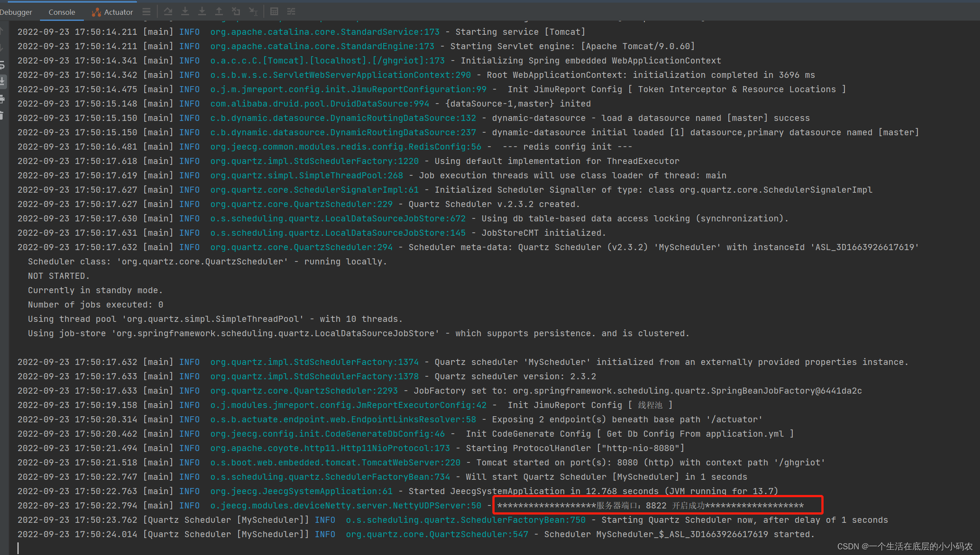Click the up arrow in console gutter
980x555 pixels.
pos(2,31)
